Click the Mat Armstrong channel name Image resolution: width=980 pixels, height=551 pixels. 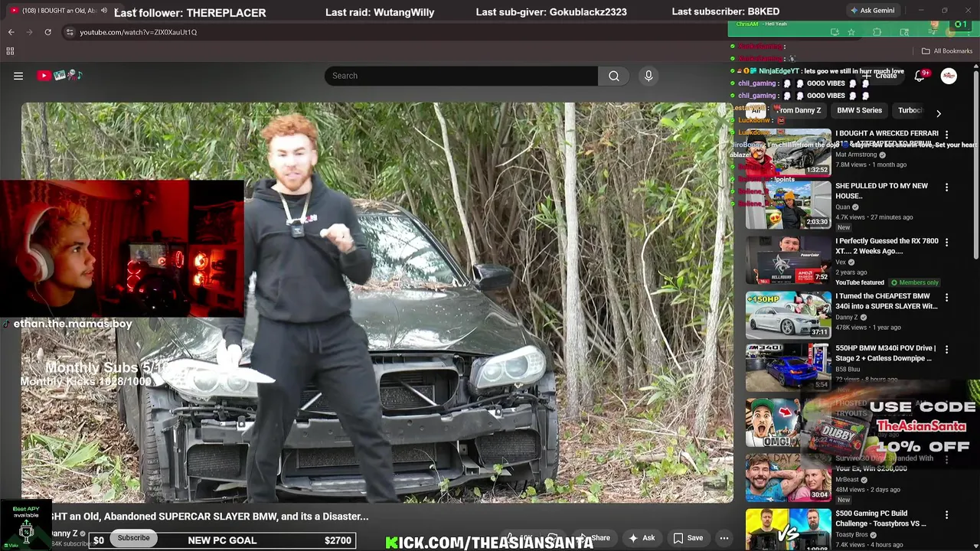coord(856,155)
